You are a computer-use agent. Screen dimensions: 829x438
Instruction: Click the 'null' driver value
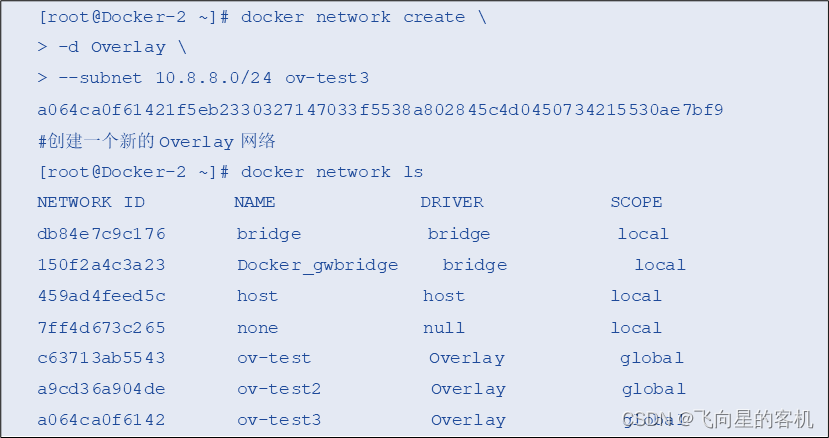(444, 327)
